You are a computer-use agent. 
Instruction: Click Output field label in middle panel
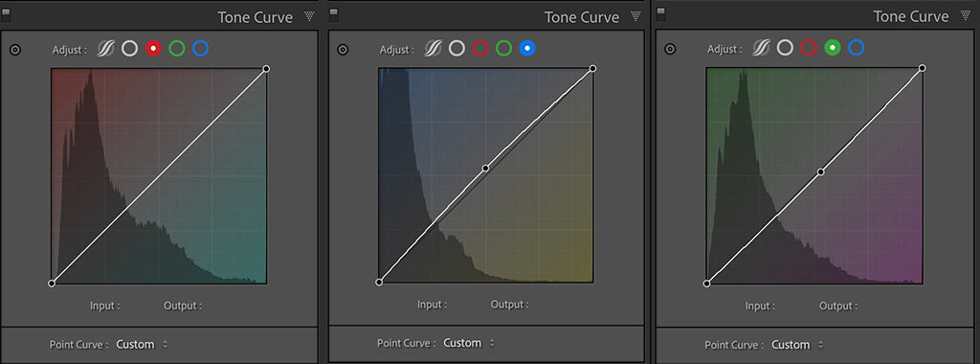[x=510, y=305]
